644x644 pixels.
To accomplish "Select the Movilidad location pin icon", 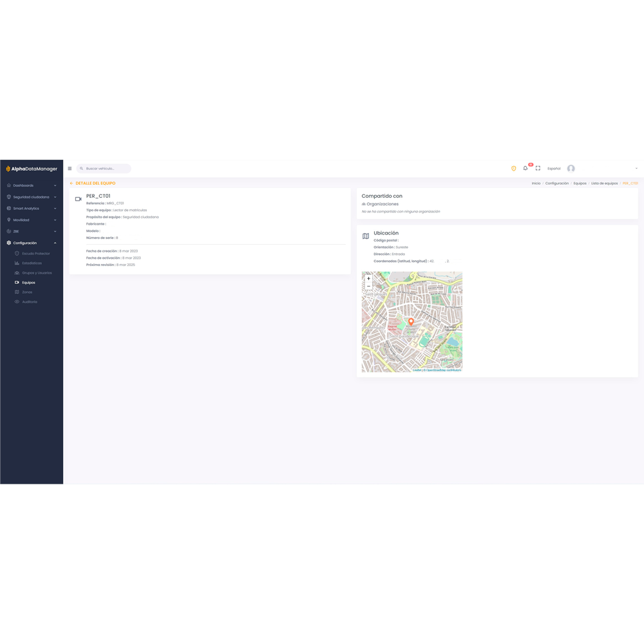I will pyautogui.click(x=8, y=220).
